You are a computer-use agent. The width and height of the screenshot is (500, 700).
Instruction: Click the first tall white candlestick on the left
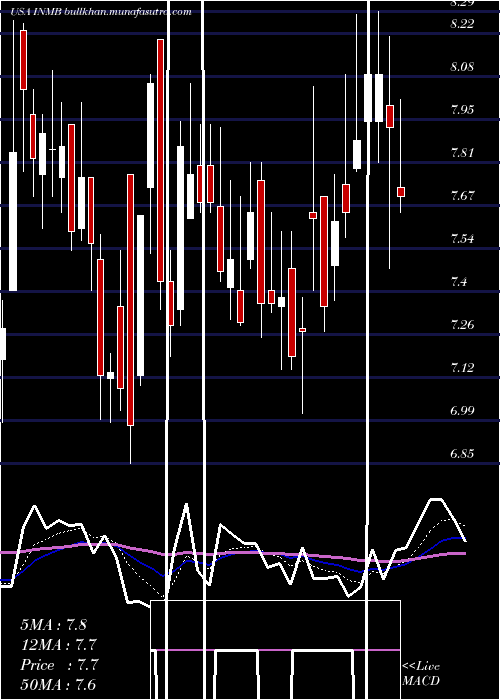click(13, 221)
